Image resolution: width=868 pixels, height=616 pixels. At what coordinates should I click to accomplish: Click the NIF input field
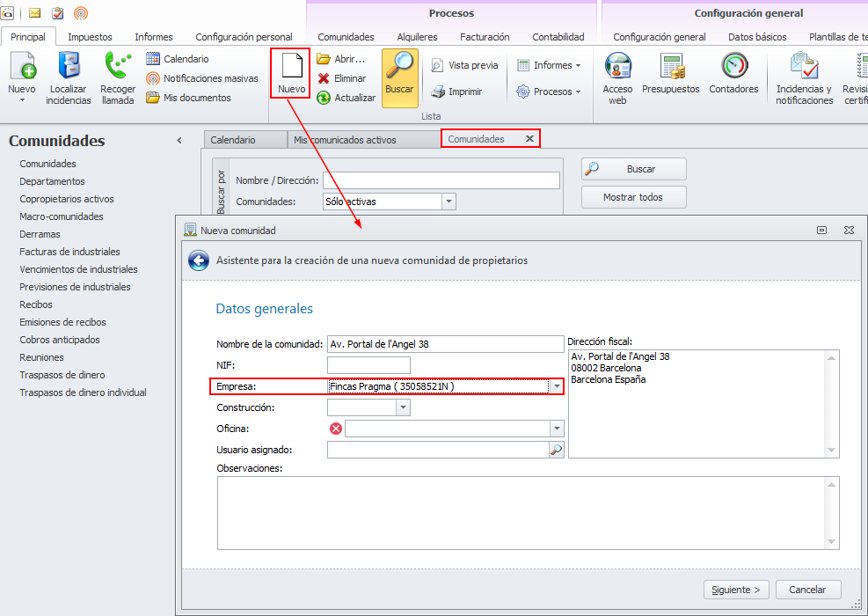coord(368,365)
